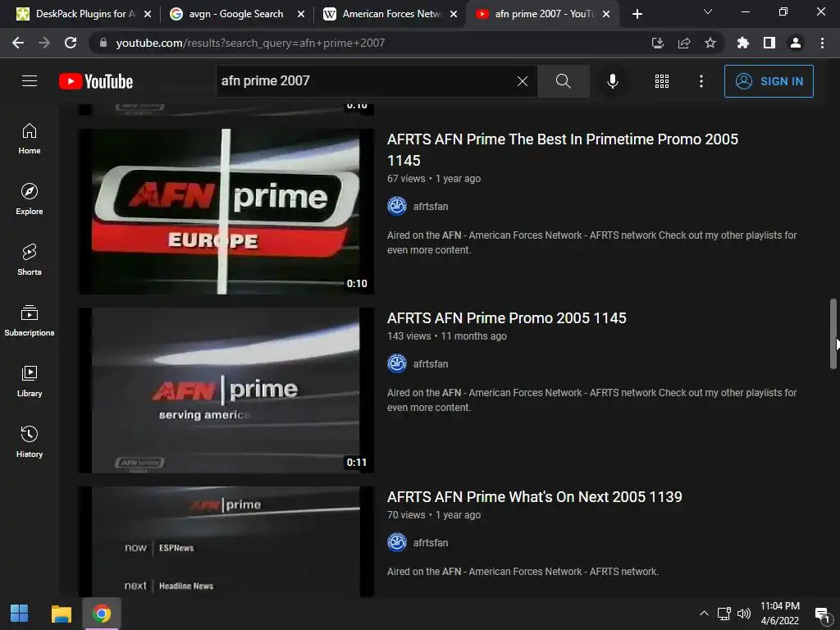
Task: Open AFRTS AFN Prime Best In Primetime title
Action: click(x=563, y=149)
